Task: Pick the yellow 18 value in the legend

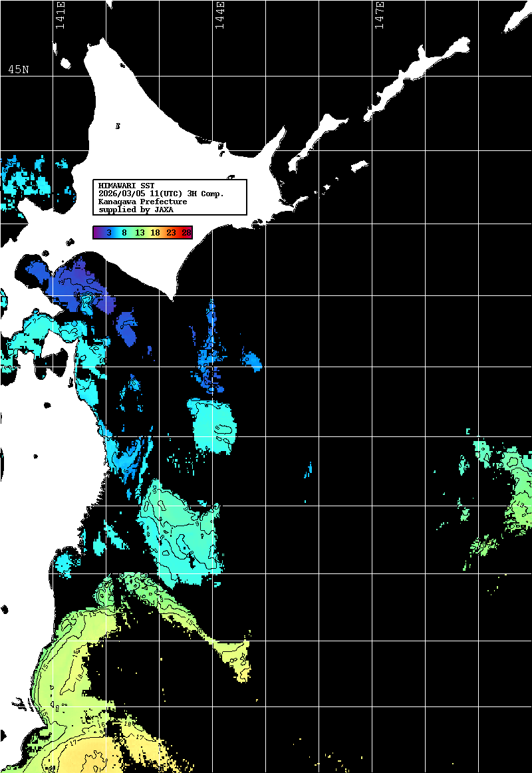Action: pos(155,233)
